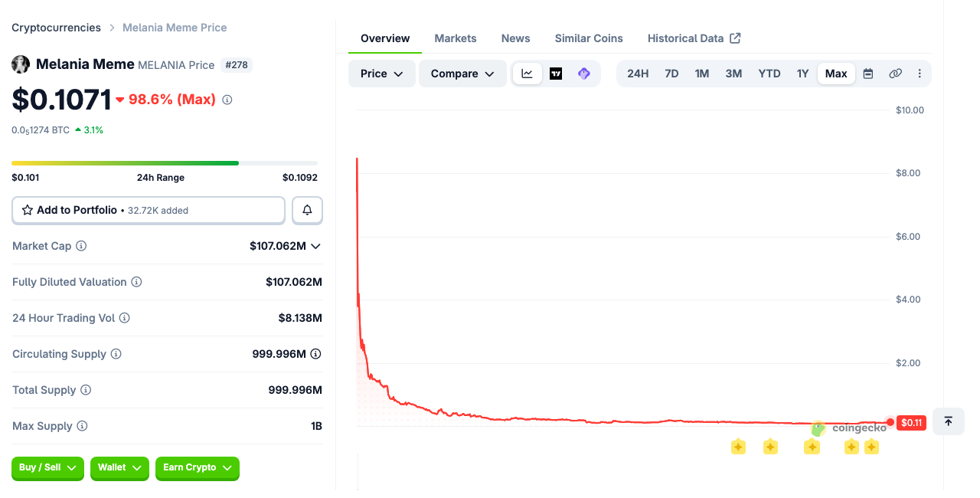Expand the Market Cap value chevron
980x498 pixels.
[x=316, y=246]
